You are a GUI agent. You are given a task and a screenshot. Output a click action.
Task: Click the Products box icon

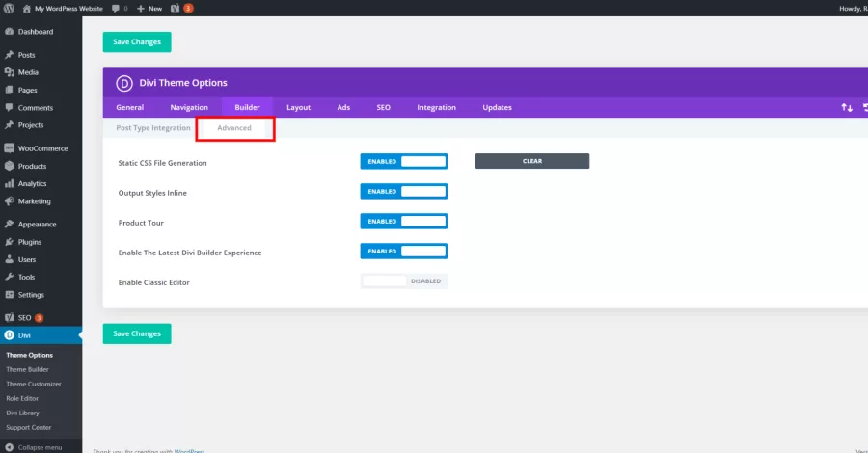point(9,166)
